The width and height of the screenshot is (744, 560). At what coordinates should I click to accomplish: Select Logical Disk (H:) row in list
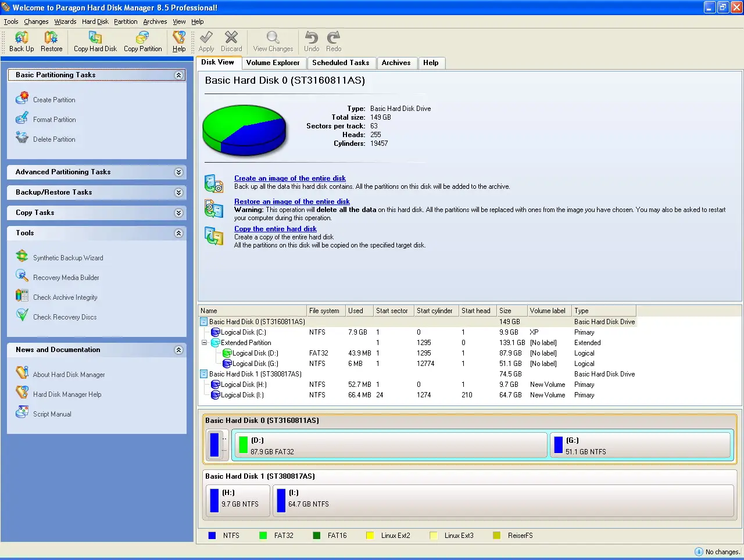(417, 385)
